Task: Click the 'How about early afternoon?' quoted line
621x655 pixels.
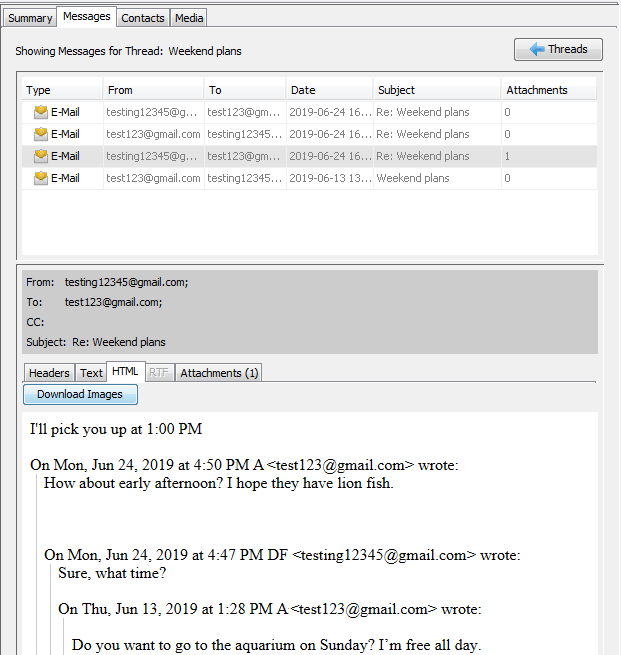Action: (219, 483)
